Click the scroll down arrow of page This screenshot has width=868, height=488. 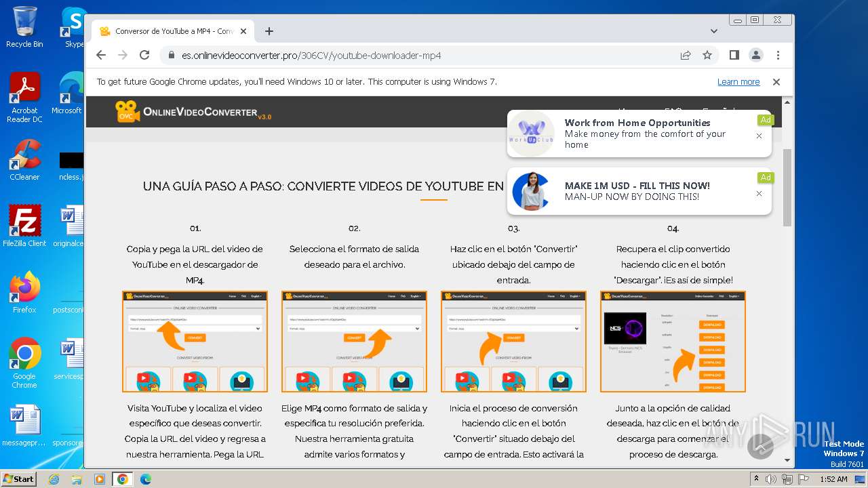tap(787, 460)
